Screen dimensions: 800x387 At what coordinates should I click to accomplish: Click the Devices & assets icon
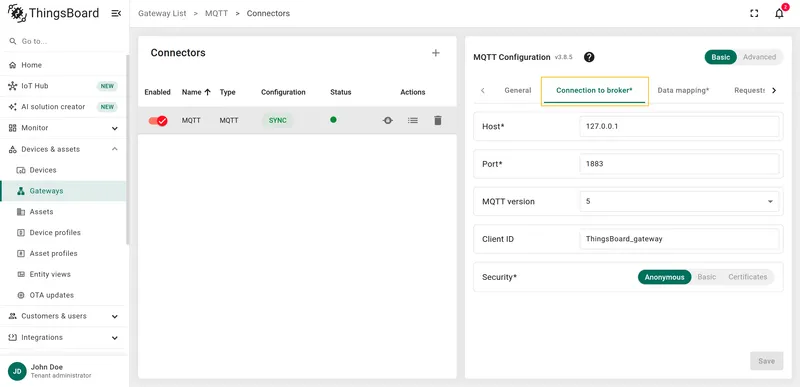pyautogui.click(x=13, y=149)
